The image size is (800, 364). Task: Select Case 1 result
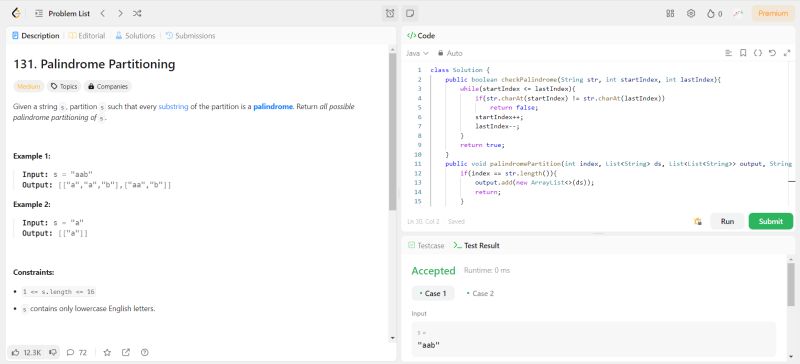point(433,294)
